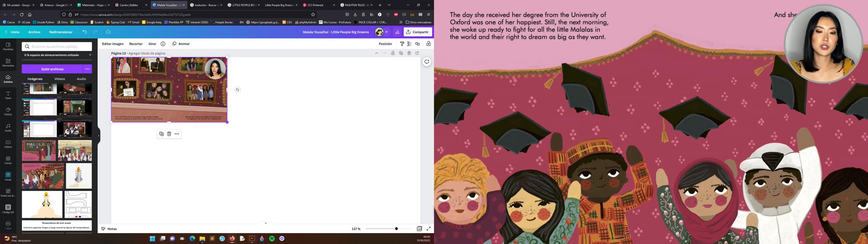Screen dimensions: 868x244
Task: Open the Fondo background panel
Action: tap(8, 160)
